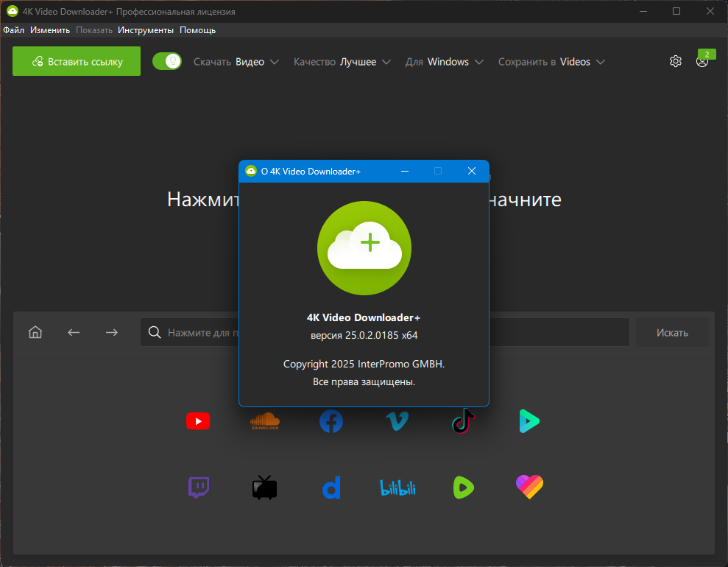The image size is (728, 567).
Task: Expand the Сохранить в Videos dropdown
Action: coord(551,62)
